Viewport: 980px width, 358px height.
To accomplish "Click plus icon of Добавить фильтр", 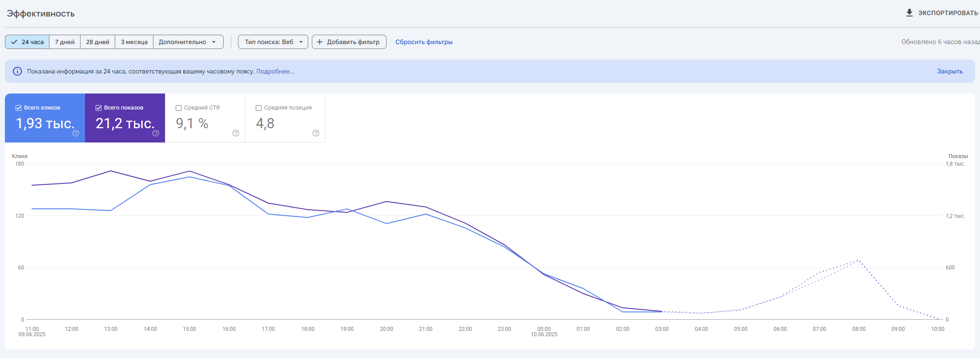I will click(x=319, y=42).
